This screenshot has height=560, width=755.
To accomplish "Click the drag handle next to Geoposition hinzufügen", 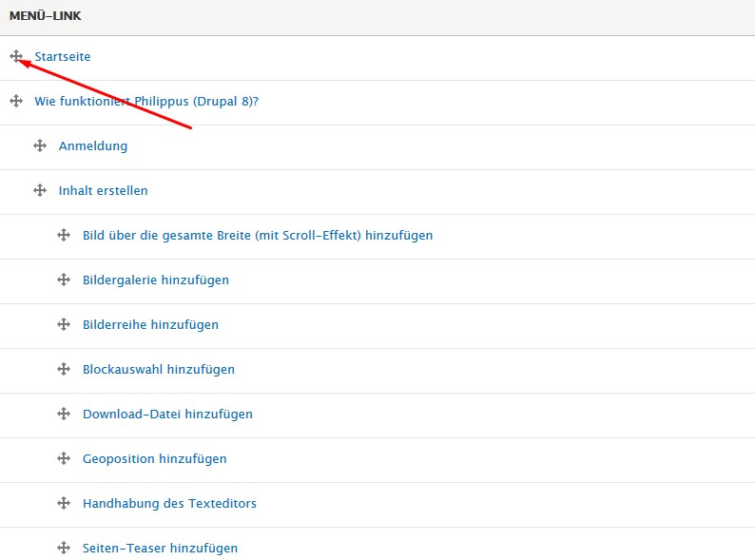I will click(x=64, y=458).
